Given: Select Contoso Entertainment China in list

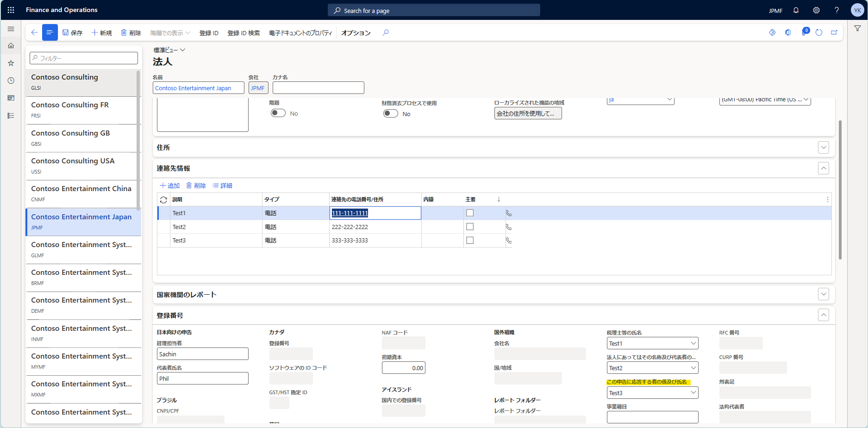Looking at the screenshot, I should (x=81, y=193).
